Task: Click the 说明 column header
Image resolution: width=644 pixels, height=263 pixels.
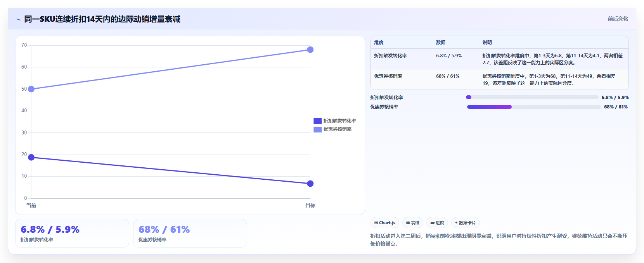Action: point(487,43)
